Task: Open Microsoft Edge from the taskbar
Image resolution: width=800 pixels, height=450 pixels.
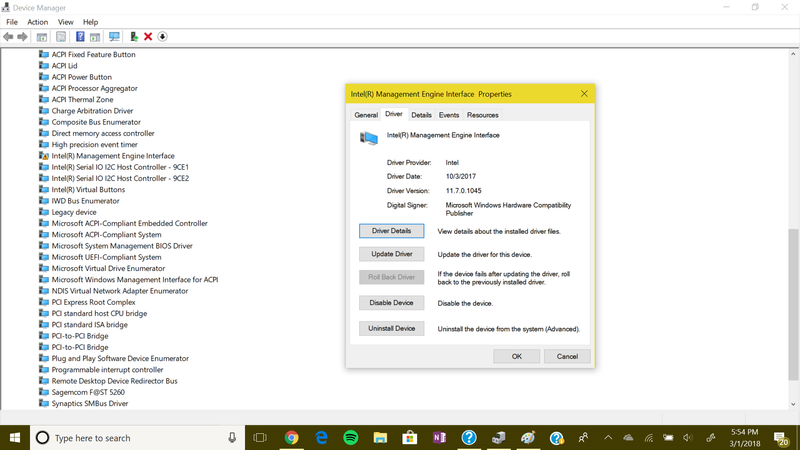Action: tap(321, 438)
